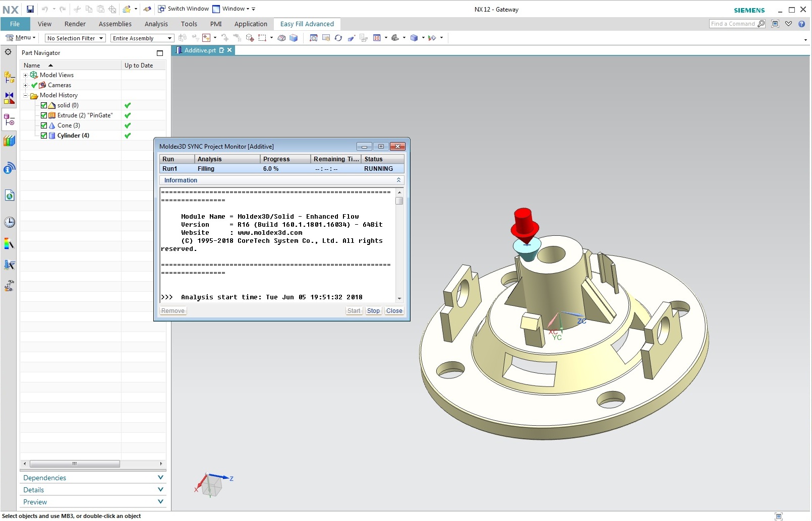This screenshot has width=812, height=521.
Task: Open the File menu
Action: [15, 24]
